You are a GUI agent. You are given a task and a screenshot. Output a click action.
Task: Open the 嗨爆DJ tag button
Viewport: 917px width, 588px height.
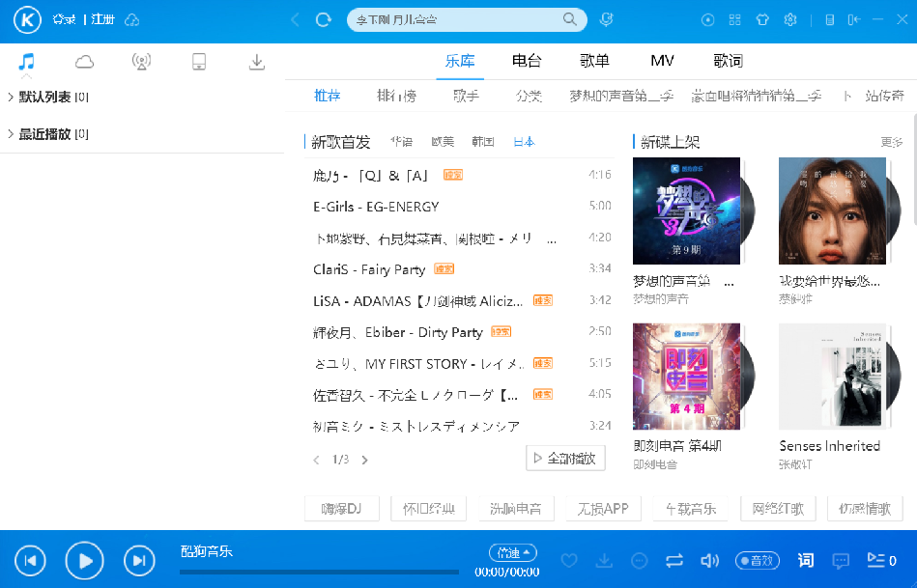341,509
